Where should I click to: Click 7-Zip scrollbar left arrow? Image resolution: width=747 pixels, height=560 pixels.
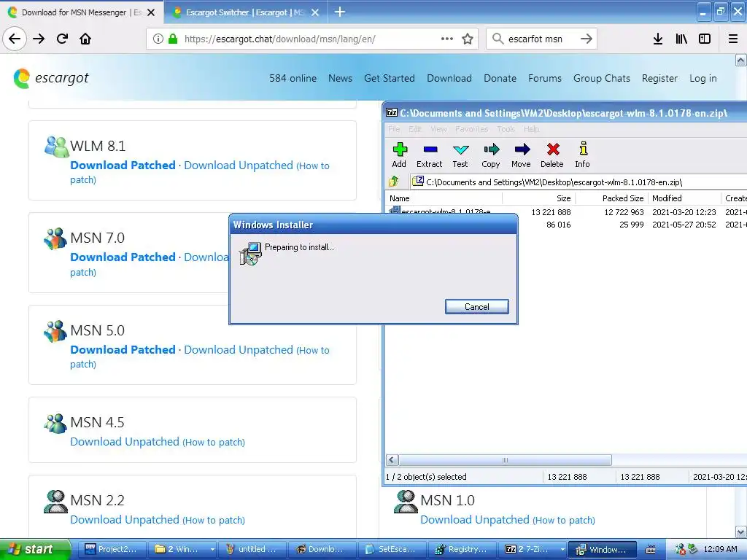(x=392, y=460)
